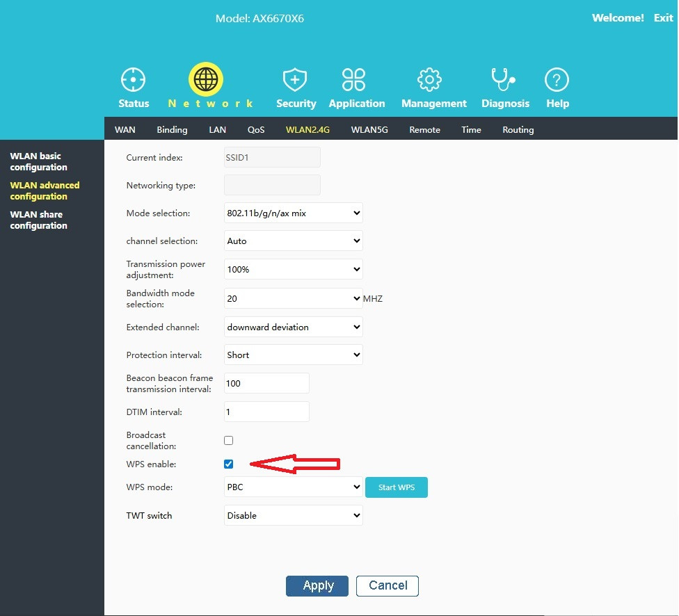Open the Network globe icon
Image resolution: width=679 pixels, height=616 pixels.
(x=205, y=79)
